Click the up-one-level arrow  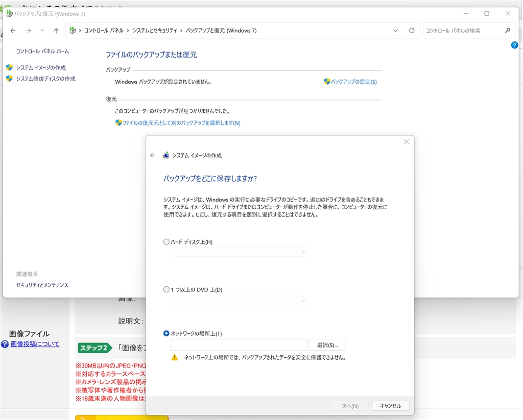(x=56, y=31)
